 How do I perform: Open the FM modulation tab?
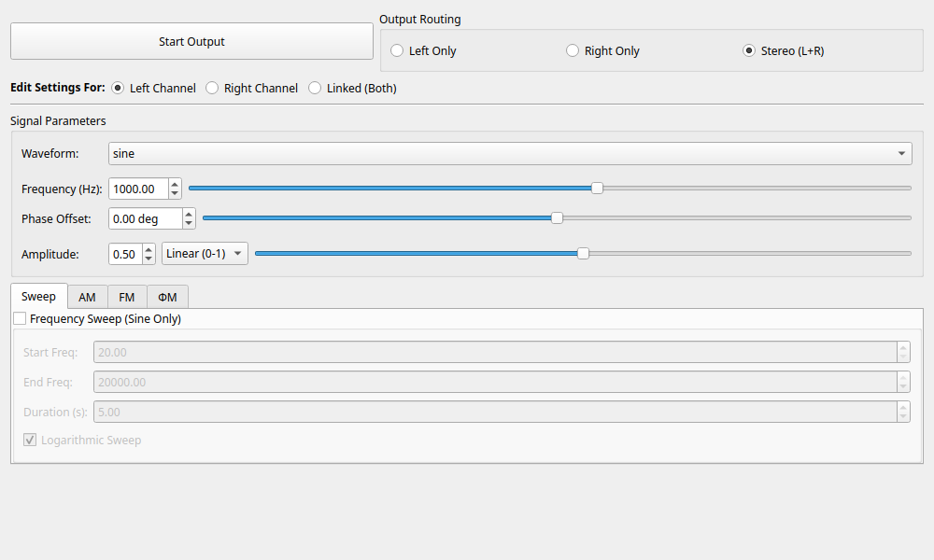point(127,297)
